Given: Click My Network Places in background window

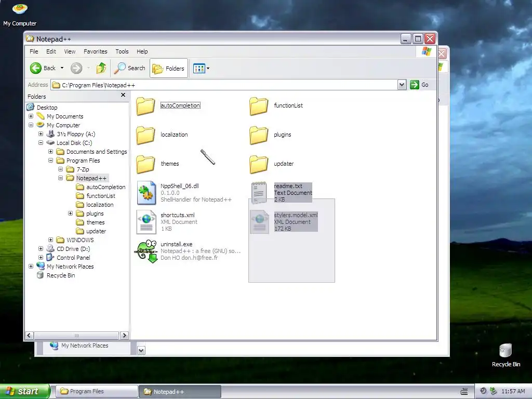Looking at the screenshot, I should tap(85, 345).
